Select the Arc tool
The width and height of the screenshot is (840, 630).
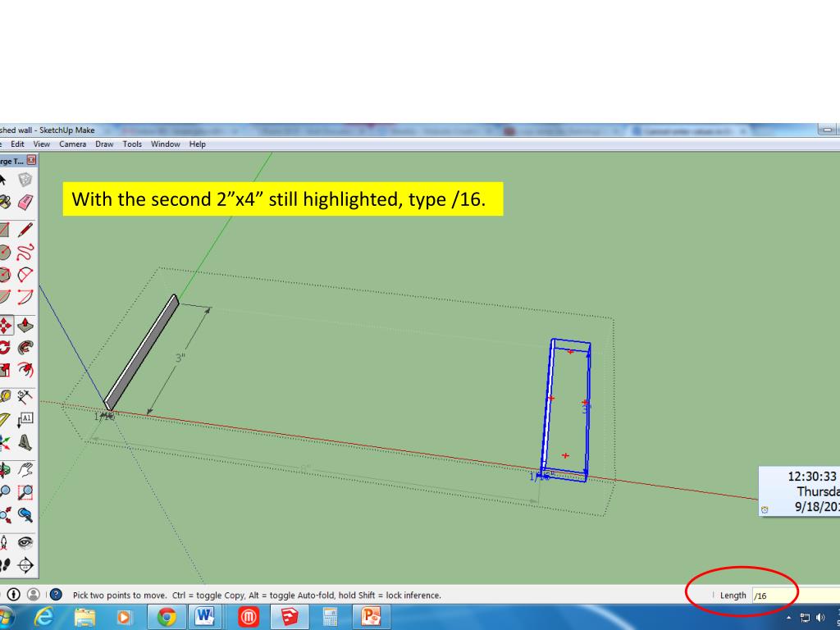(25, 275)
